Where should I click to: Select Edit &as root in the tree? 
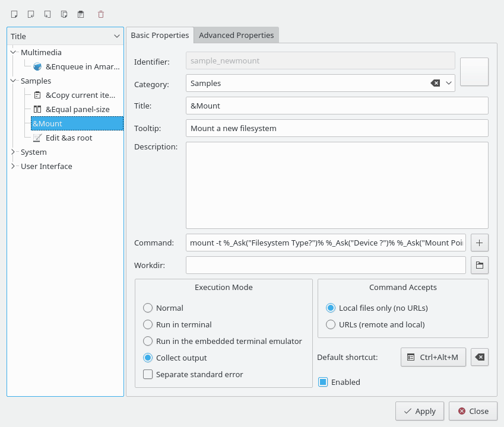[x=68, y=138]
